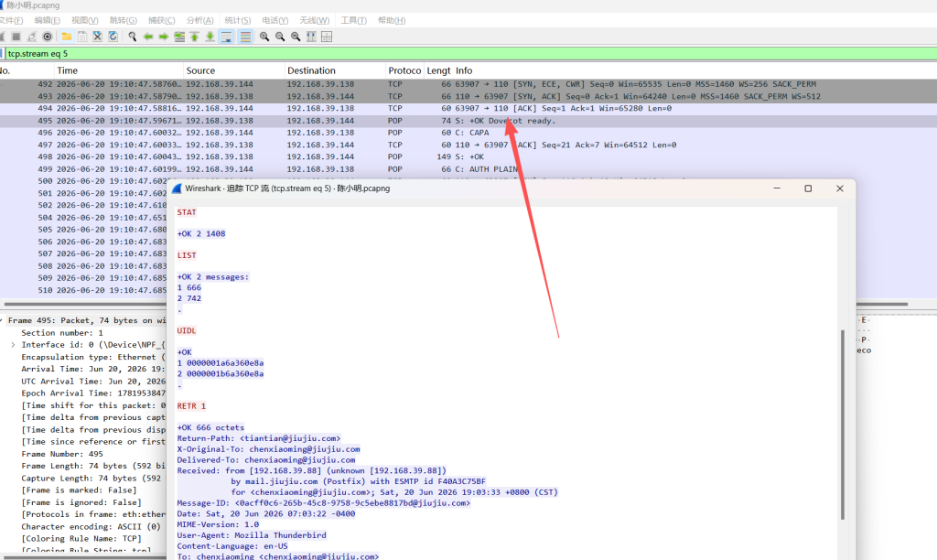Image resolution: width=937 pixels, height=560 pixels.
Task: Close the Follow TCP Stream dialog
Action: (x=840, y=188)
